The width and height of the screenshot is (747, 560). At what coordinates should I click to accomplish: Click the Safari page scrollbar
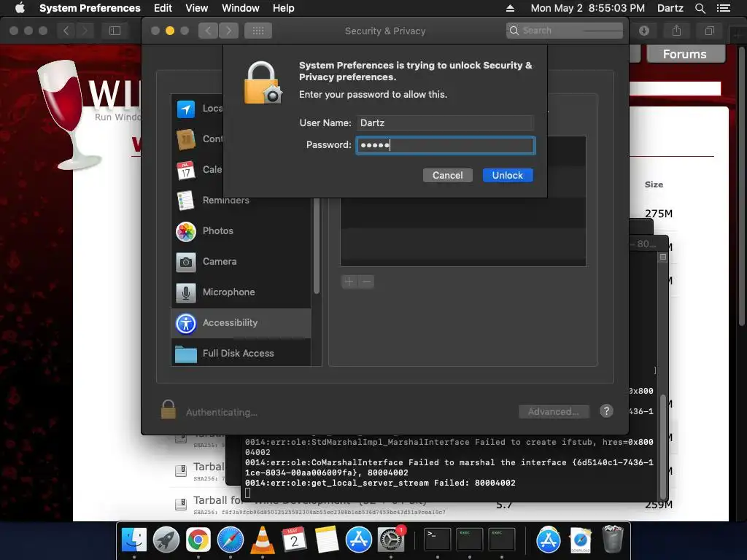[742, 186]
